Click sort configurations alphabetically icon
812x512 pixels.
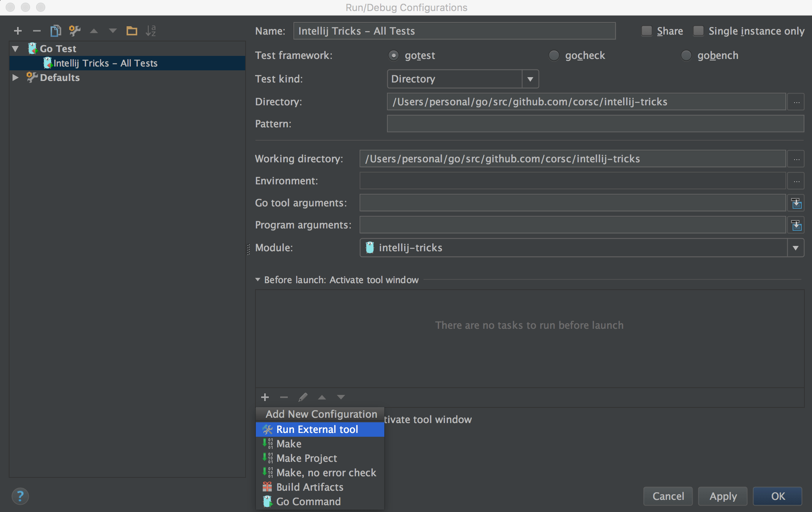pos(151,31)
